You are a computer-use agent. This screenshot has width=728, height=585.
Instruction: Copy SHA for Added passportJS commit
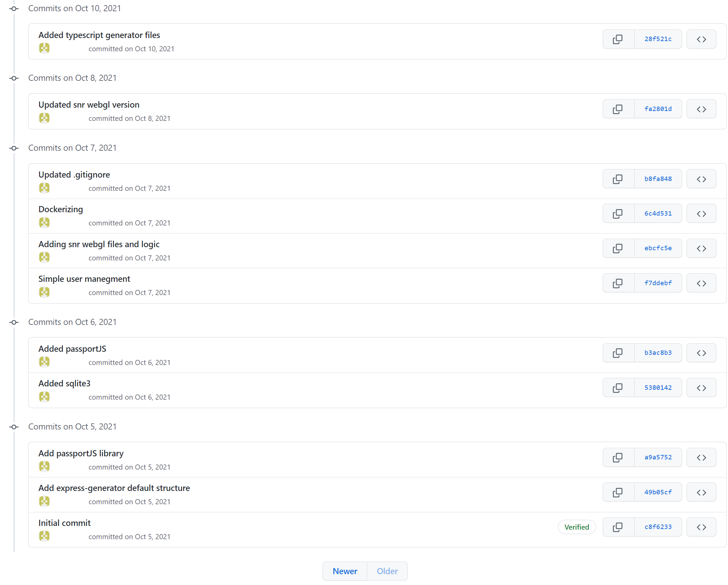pyautogui.click(x=618, y=353)
